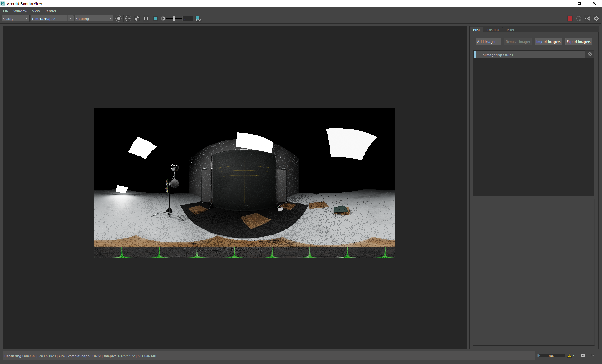This screenshot has height=364, width=602.
Task: Open the Render menu
Action: click(50, 11)
